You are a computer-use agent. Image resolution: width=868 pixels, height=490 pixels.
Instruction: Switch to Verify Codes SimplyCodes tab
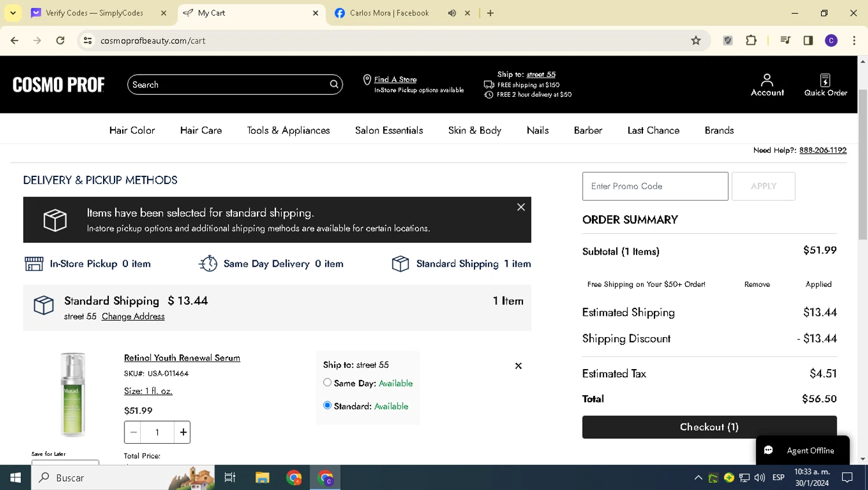point(94,13)
